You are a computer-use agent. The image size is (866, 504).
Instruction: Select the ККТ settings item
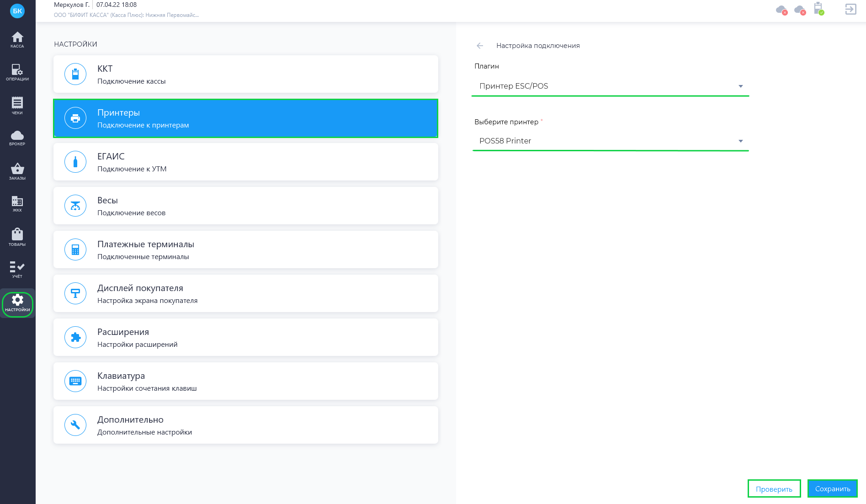(246, 74)
